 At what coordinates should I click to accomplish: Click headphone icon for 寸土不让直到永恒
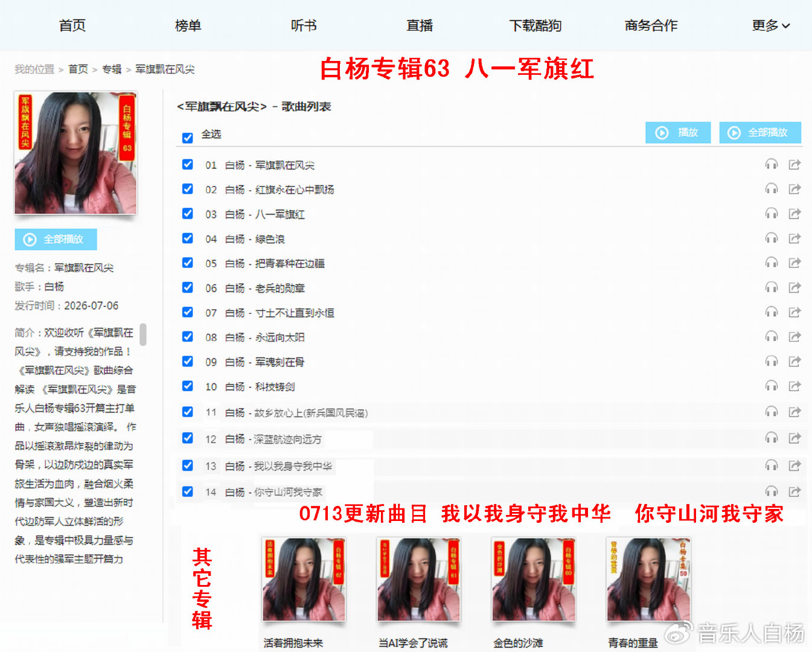pos(772,312)
